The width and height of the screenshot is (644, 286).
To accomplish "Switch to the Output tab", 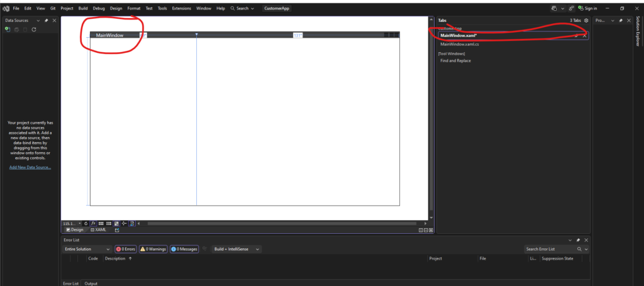I will (x=91, y=283).
